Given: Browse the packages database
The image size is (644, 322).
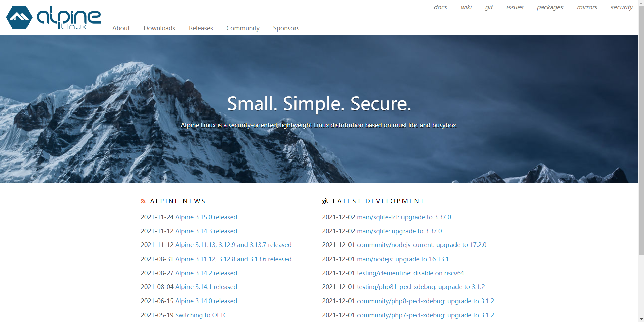Looking at the screenshot, I should (x=550, y=7).
